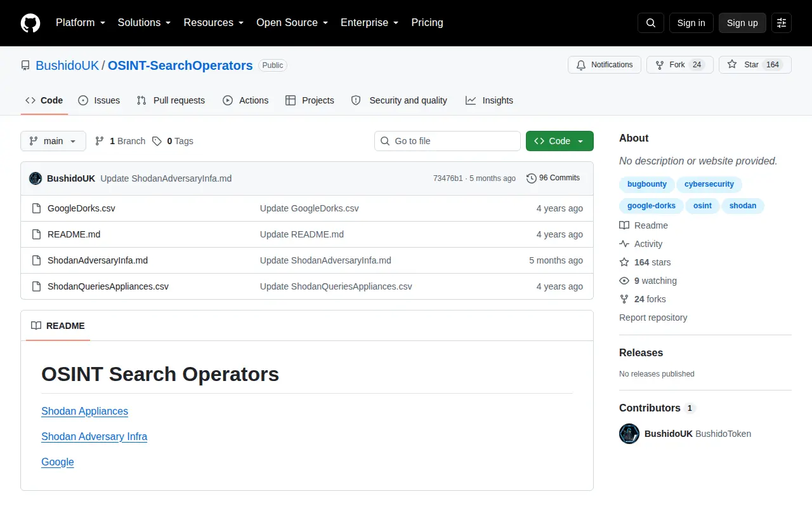This screenshot has height=508, width=812.
Task: Expand the Platform menu
Action: coord(79,23)
